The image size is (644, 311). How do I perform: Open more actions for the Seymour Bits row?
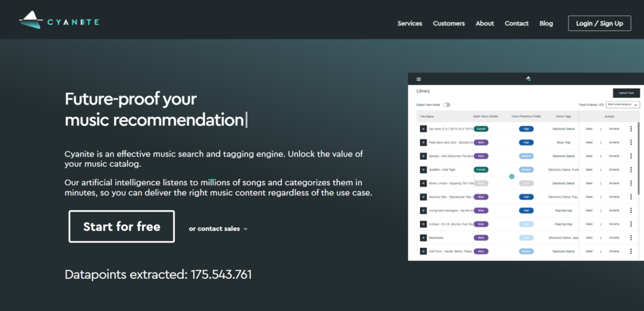click(x=630, y=197)
